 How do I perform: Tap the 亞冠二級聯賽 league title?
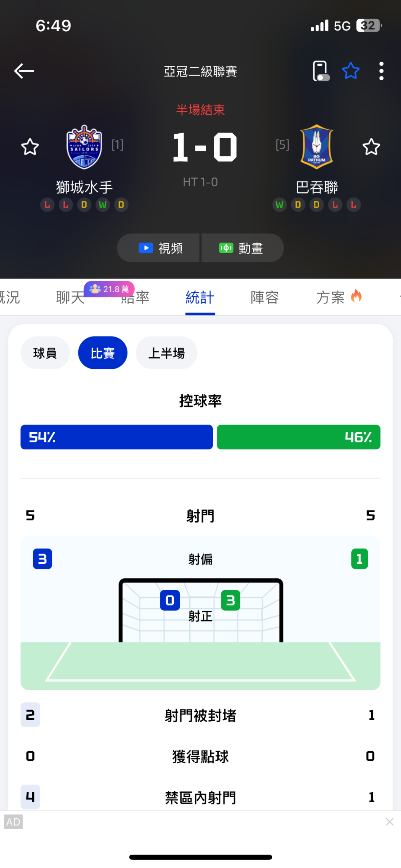coord(200,71)
